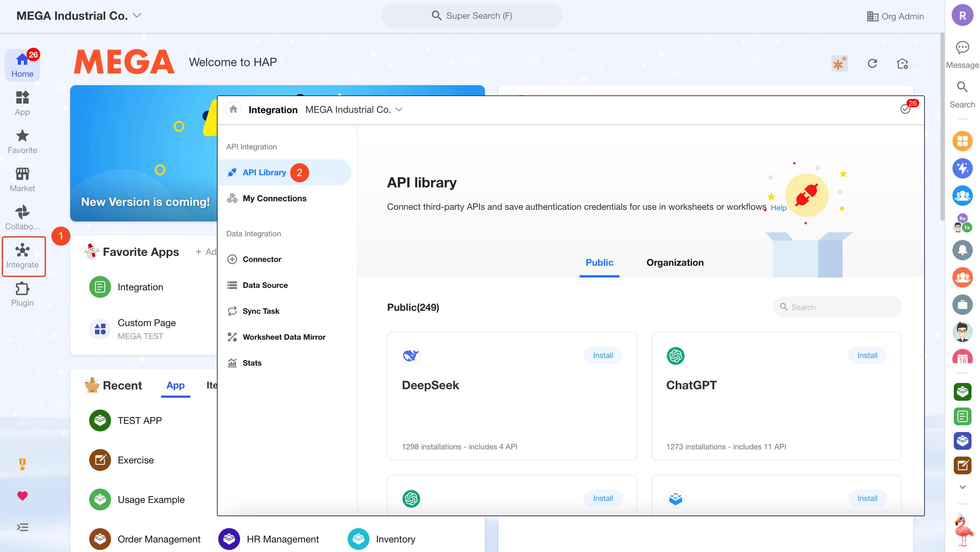Expand the MEGA Industrial Co. organization dropdown
Viewport: 980px width, 552px height.
pos(137,16)
